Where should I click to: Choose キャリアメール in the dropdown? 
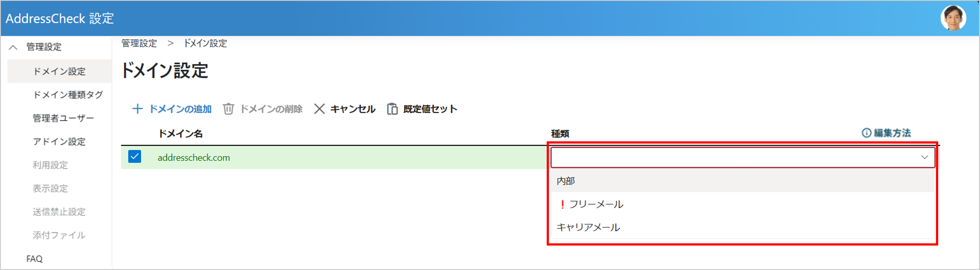588,227
